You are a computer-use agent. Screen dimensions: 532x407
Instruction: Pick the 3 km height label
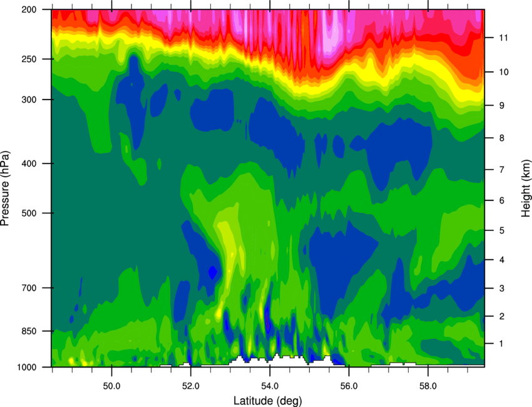coord(502,288)
